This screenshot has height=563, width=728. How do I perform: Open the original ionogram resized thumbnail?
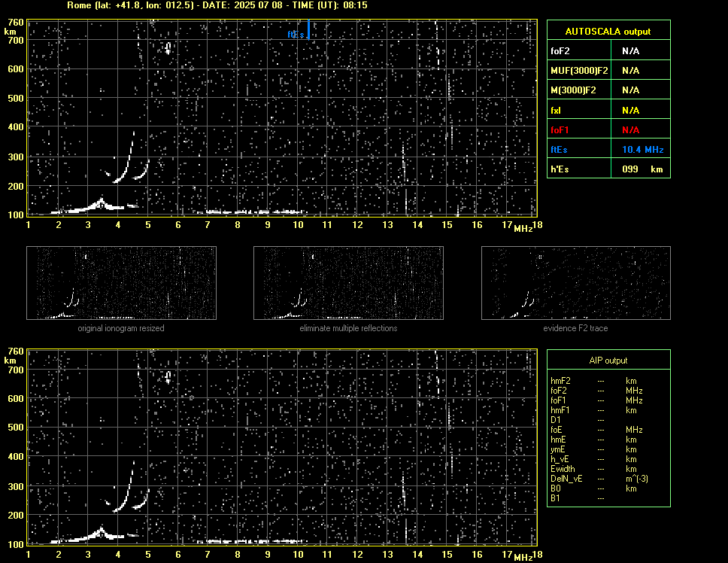tap(121, 283)
